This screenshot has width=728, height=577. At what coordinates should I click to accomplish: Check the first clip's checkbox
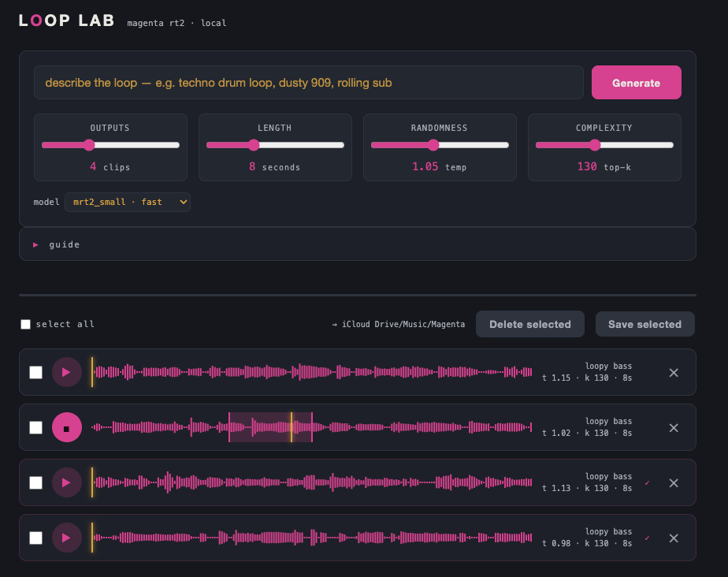coord(35,373)
